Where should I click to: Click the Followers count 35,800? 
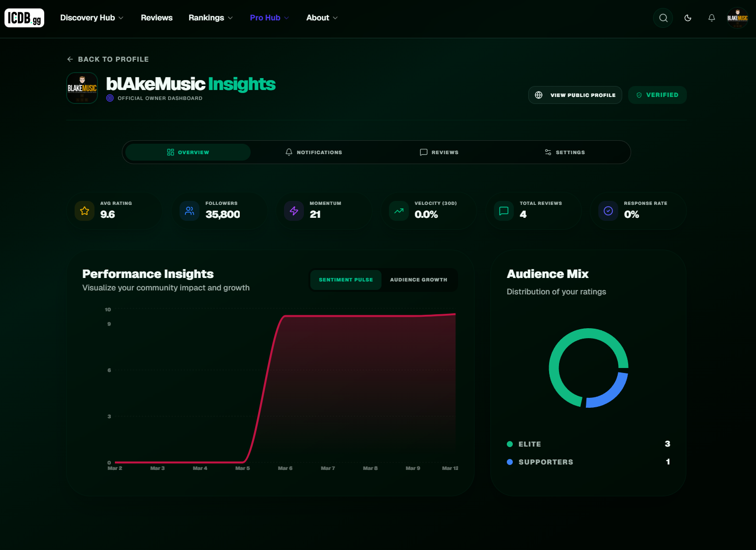point(223,214)
